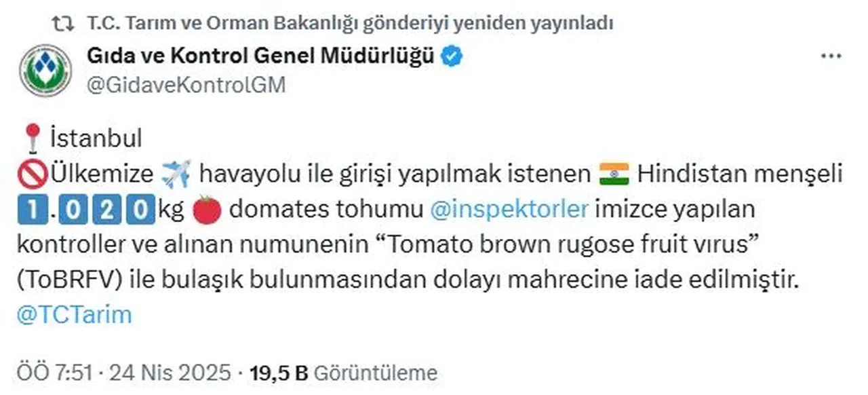
Task: Open the @inspektorler mention
Action: tap(509, 210)
